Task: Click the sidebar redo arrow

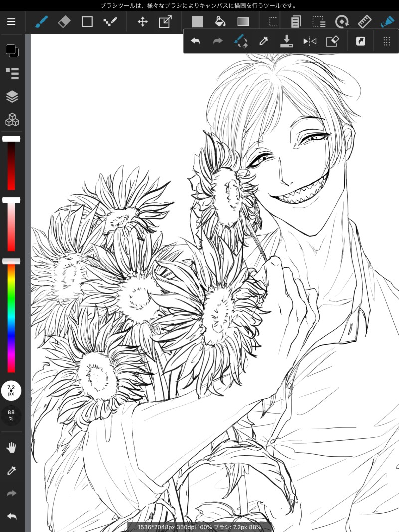Action: click(12, 493)
